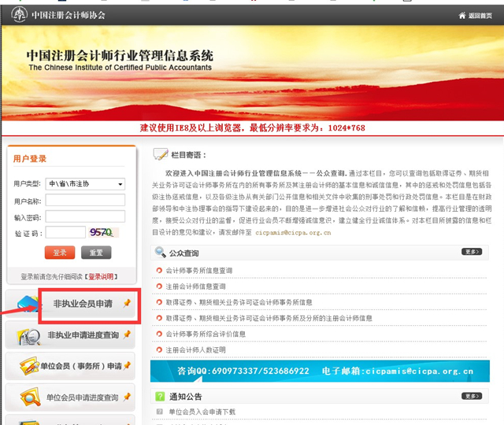Click the 公众查询 section title
Viewport: 504px width, 425px height.
coord(183,253)
